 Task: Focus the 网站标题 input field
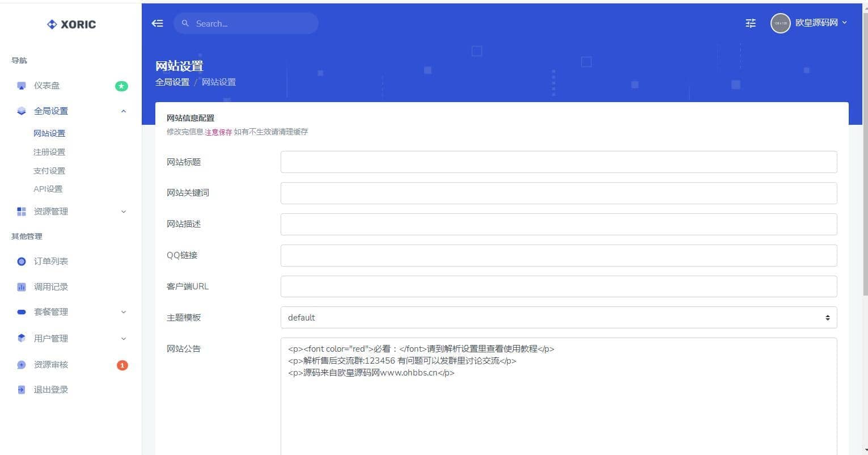pyautogui.click(x=558, y=162)
